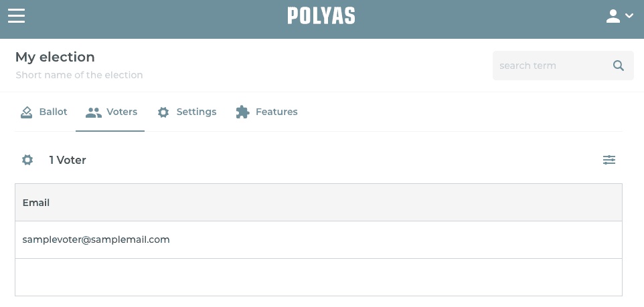Open the hamburger navigation menu
This screenshot has width=644, height=307.
tap(16, 16)
